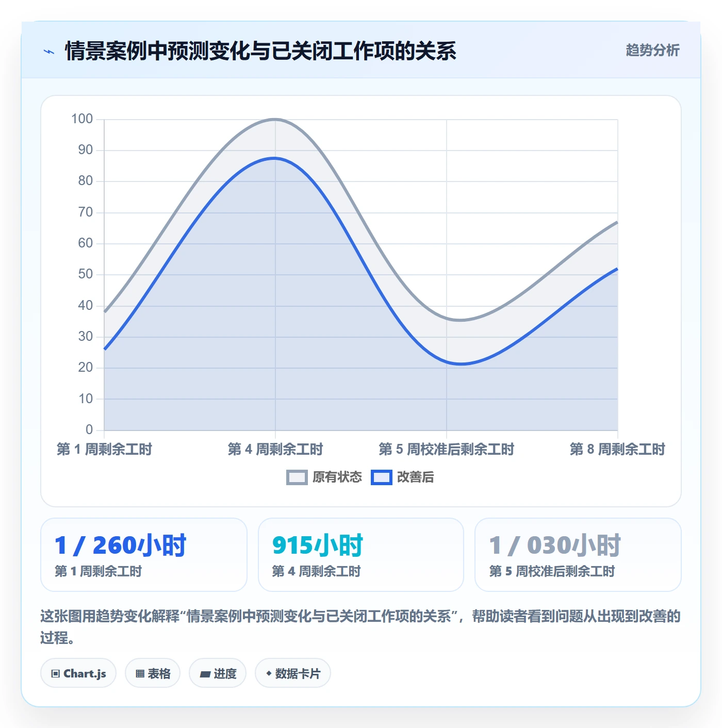Screen dimensions: 722x728
Task: Click y-axis value 100
Action: point(82,119)
